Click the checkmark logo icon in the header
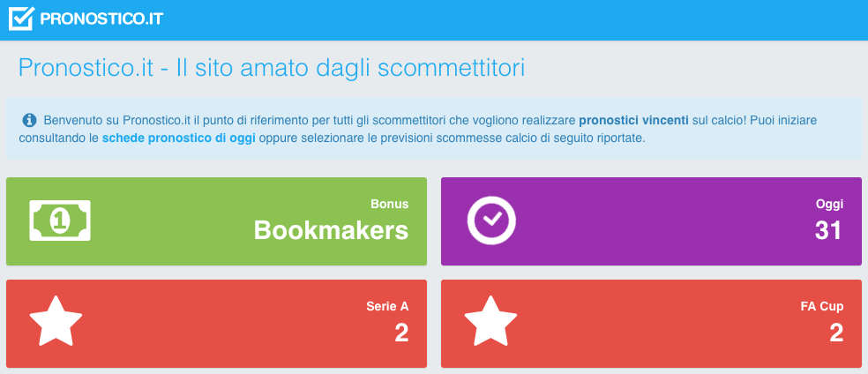 click(x=21, y=19)
